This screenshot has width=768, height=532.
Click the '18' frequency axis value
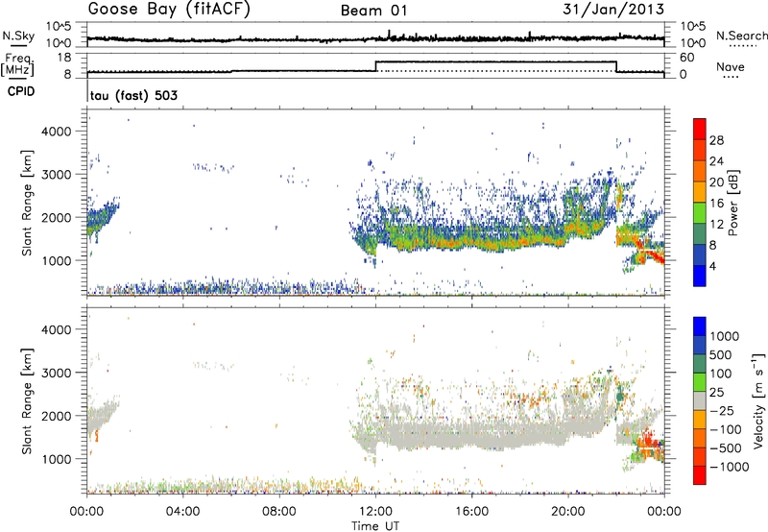(63, 58)
